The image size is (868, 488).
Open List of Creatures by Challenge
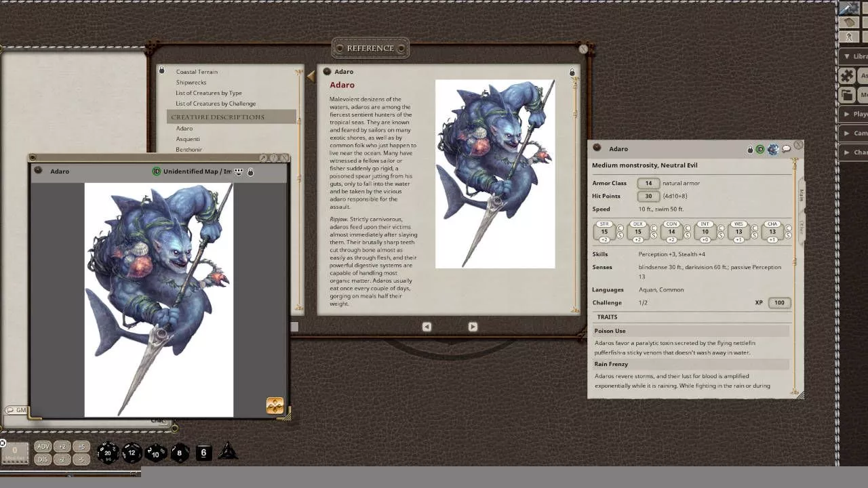coord(216,104)
